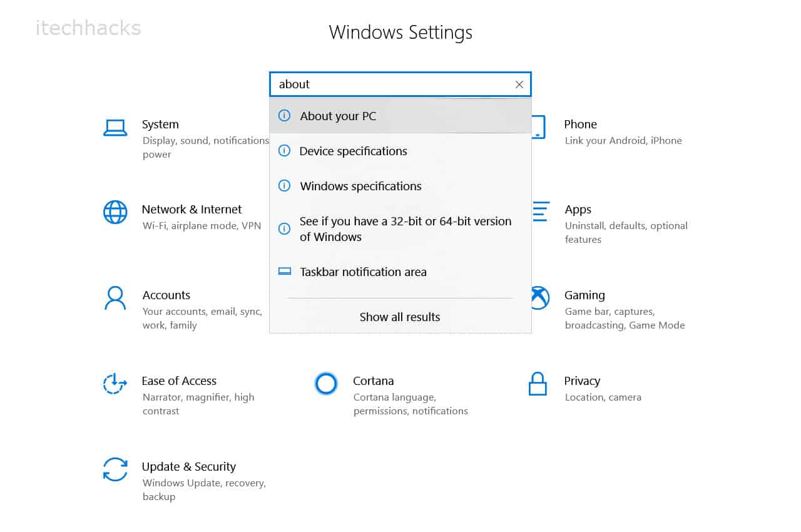The height and width of the screenshot is (532, 801).
Task: Click 'Windows Update, recovery, backup' description
Action: [204, 490]
